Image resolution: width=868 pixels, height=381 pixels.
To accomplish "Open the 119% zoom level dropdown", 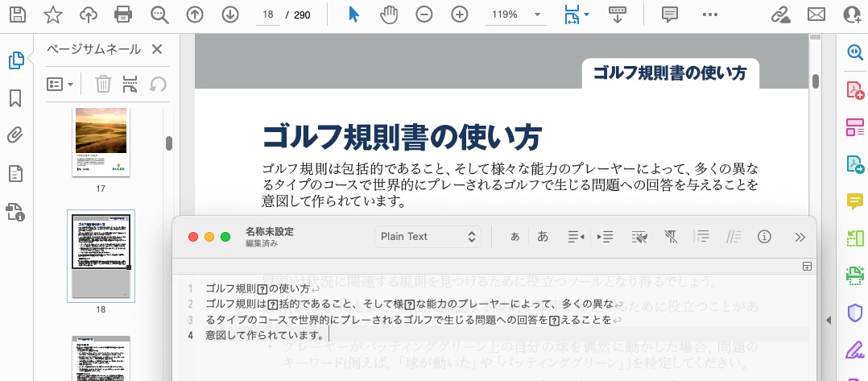I will click(x=516, y=15).
